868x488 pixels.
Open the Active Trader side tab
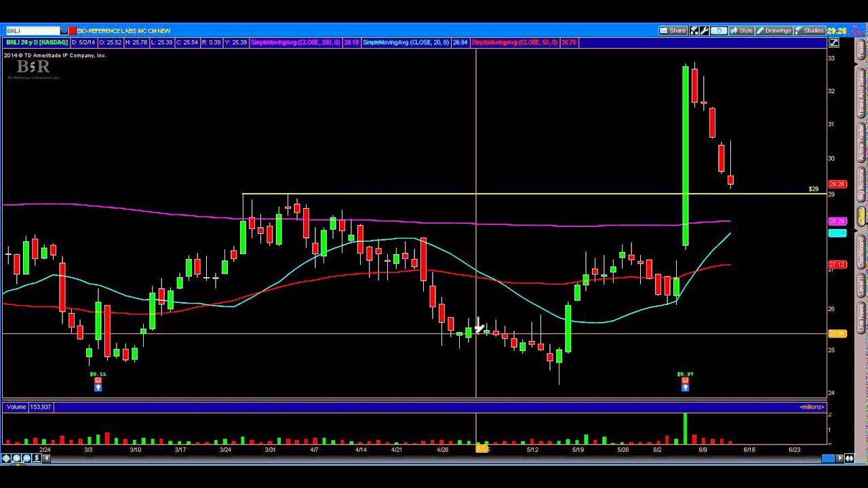point(861,142)
